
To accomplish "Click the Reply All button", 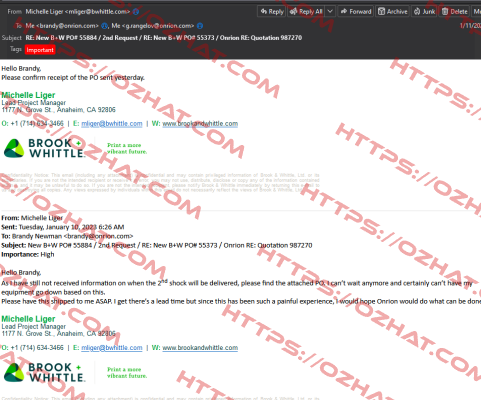I will click(306, 12).
